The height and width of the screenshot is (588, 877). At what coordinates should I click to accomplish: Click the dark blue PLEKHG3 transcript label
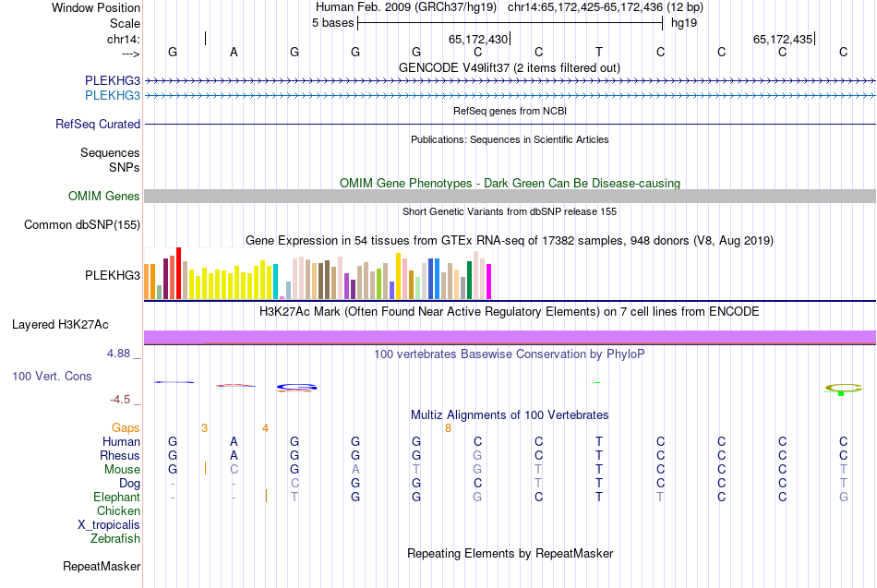coord(113,80)
